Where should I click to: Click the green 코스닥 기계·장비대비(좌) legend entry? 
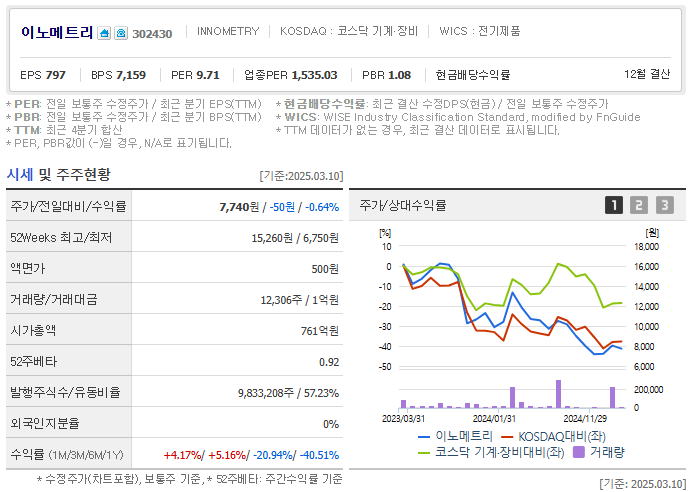(490, 452)
